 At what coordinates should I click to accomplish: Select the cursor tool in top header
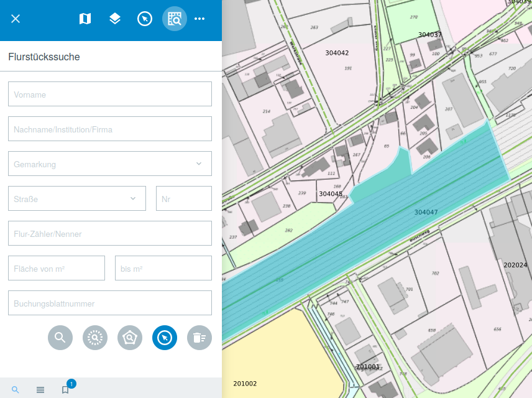coord(145,19)
